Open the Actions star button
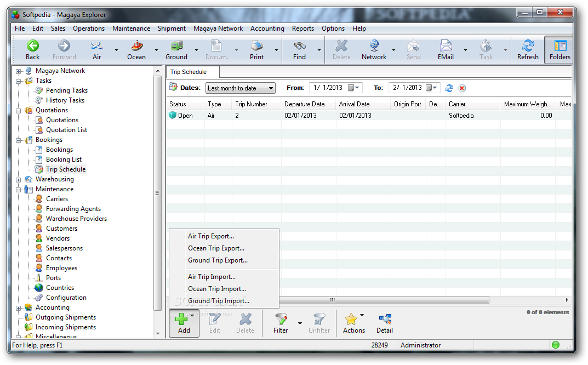 [x=353, y=323]
